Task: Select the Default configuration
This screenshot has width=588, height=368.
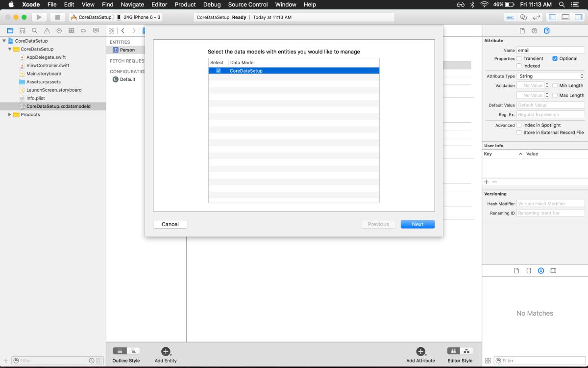Action: 127,79
